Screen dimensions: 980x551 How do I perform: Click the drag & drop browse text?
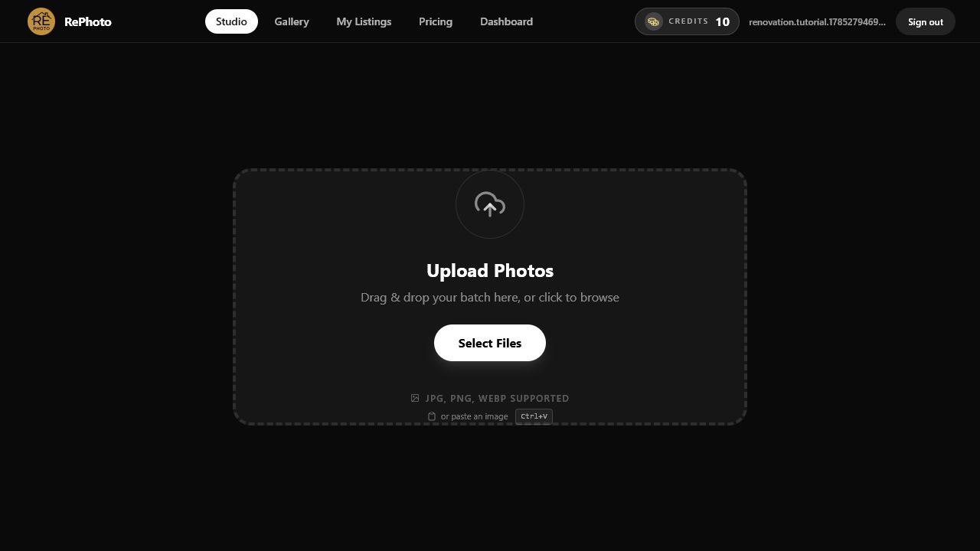pyautogui.click(x=490, y=297)
